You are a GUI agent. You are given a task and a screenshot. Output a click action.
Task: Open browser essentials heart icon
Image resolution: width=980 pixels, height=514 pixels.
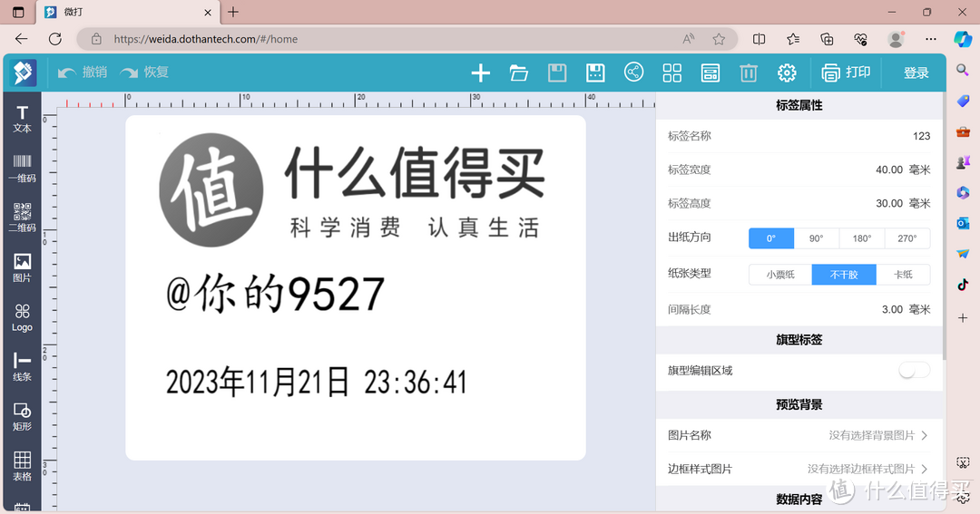860,39
